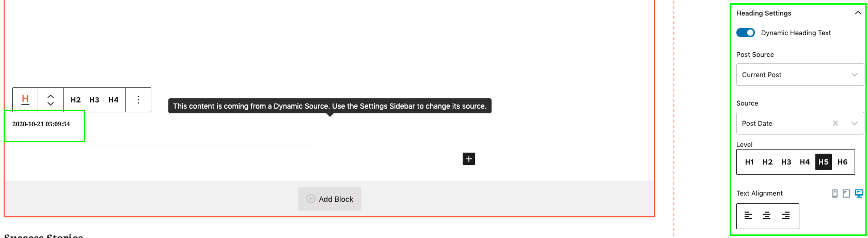Open the block toolbar more options menu
Image resolution: width=868 pixels, height=238 pixels.
point(138,100)
